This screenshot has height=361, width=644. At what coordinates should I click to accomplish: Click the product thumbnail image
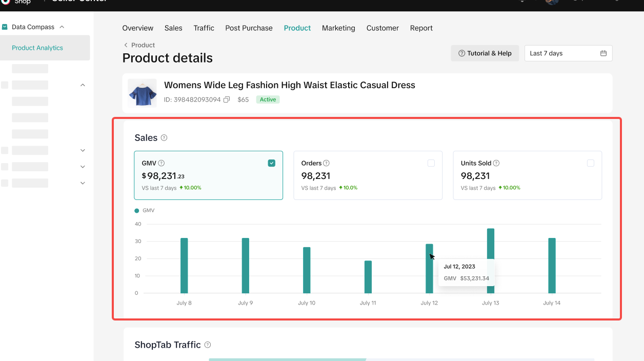(142, 93)
